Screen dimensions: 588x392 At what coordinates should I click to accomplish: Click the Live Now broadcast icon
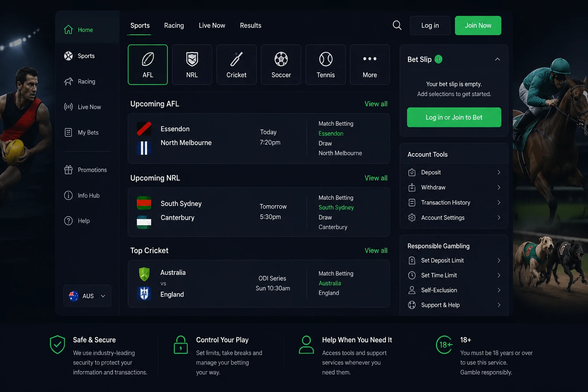[68, 107]
